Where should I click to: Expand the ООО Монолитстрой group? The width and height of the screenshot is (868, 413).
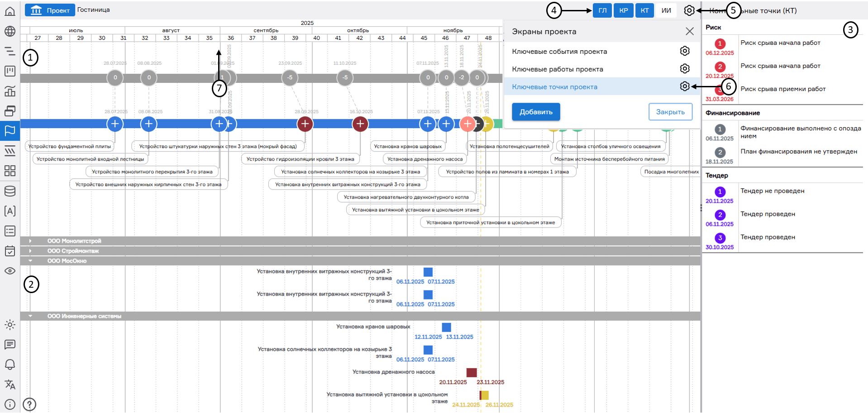[x=30, y=241]
